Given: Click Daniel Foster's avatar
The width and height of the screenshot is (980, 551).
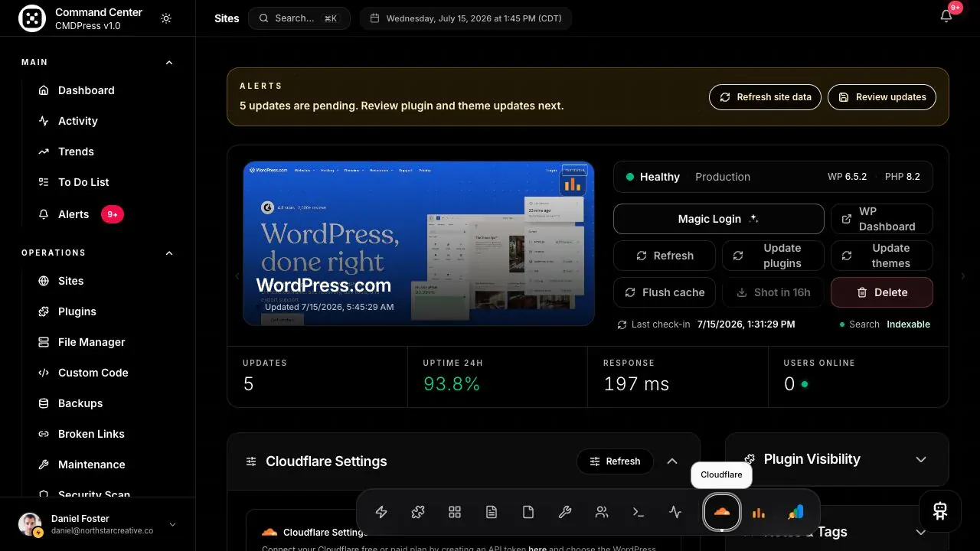Looking at the screenshot, I should (x=30, y=524).
